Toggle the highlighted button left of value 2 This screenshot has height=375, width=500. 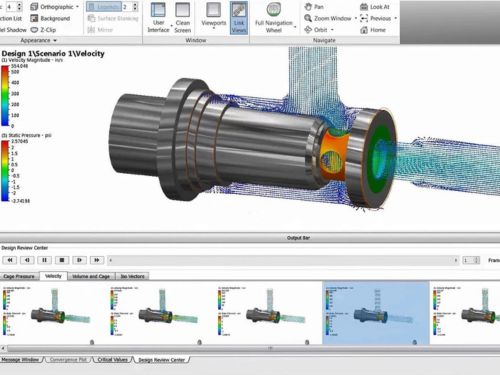pyautogui.click(x=104, y=7)
